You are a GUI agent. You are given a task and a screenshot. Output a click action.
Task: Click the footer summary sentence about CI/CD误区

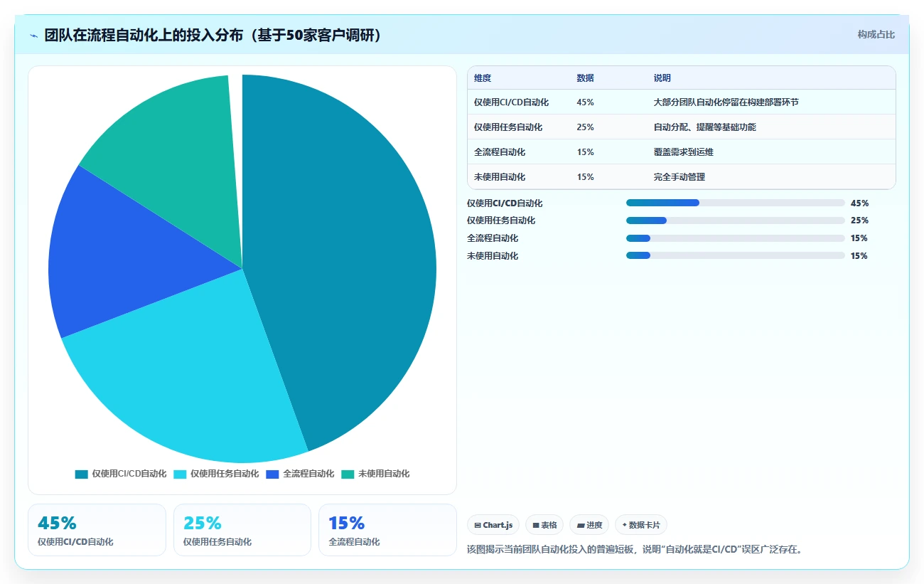(635, 550)
